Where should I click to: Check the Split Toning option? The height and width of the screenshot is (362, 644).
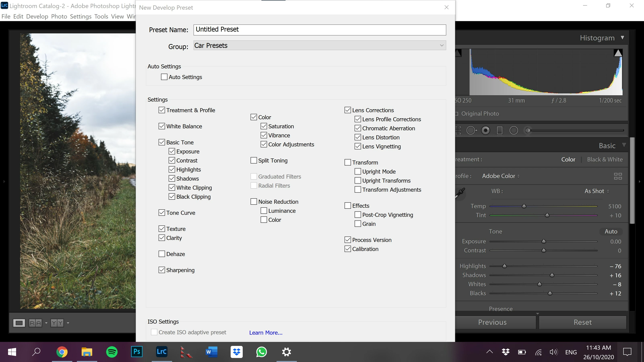coord(254,160)
